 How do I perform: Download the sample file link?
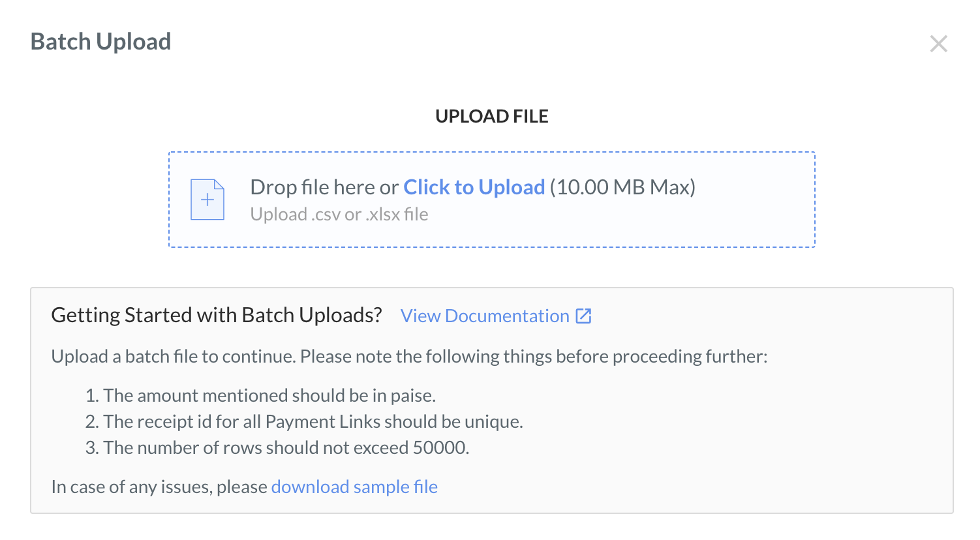(x=354, y=487)
